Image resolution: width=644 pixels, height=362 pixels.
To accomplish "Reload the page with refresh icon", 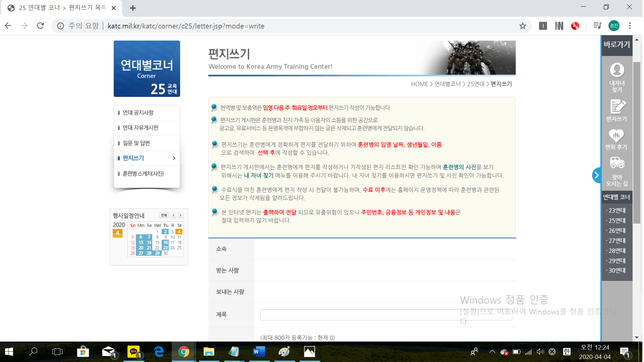I will [40, 26].
